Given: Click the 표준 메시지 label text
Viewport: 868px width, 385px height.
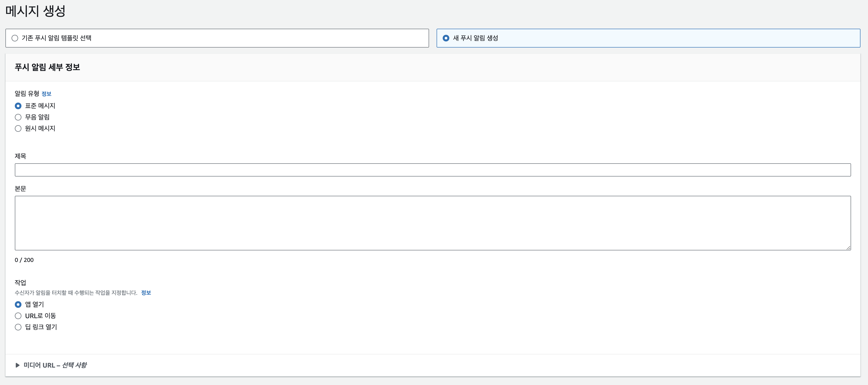Looking at the screenshot, I should [x=40, y=106].
